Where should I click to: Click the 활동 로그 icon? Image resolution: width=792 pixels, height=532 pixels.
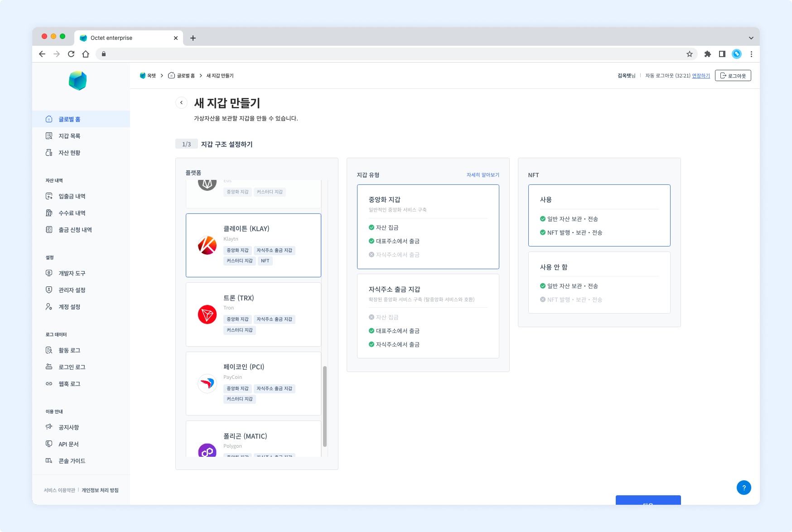[x=49, y=350]
